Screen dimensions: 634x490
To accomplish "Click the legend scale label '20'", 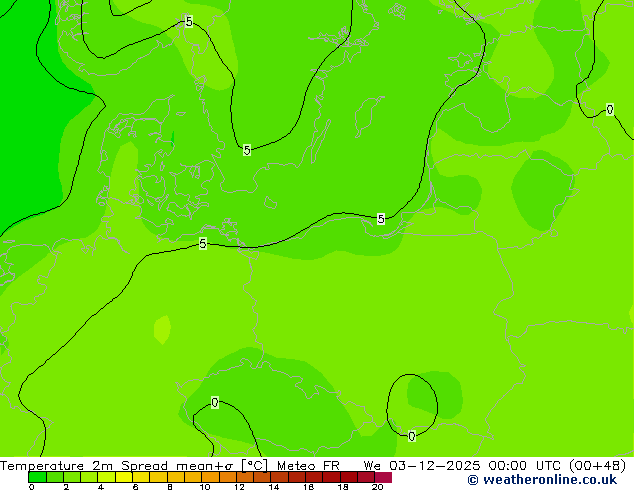I will 378,487.
